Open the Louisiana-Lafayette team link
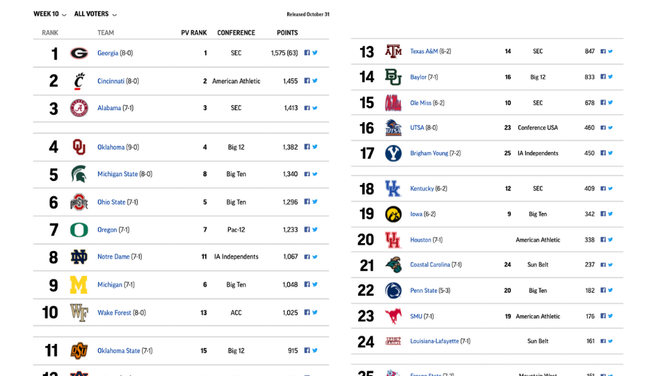Screen dimensions: 668x376 (435, 341)
